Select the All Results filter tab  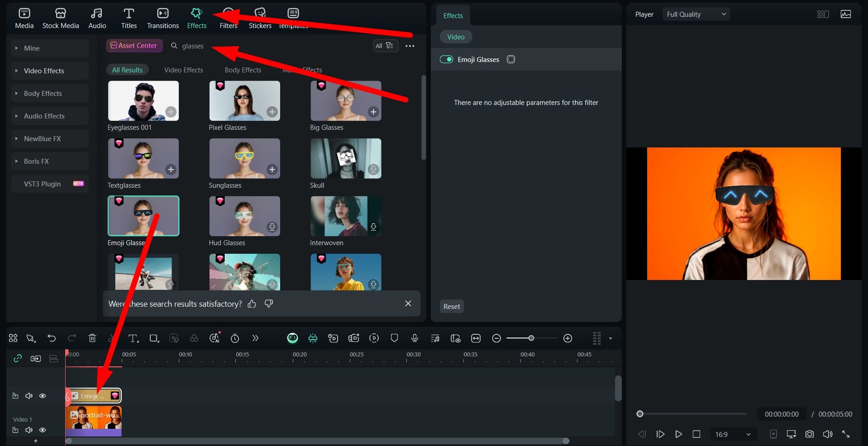(x=127, y=70)
